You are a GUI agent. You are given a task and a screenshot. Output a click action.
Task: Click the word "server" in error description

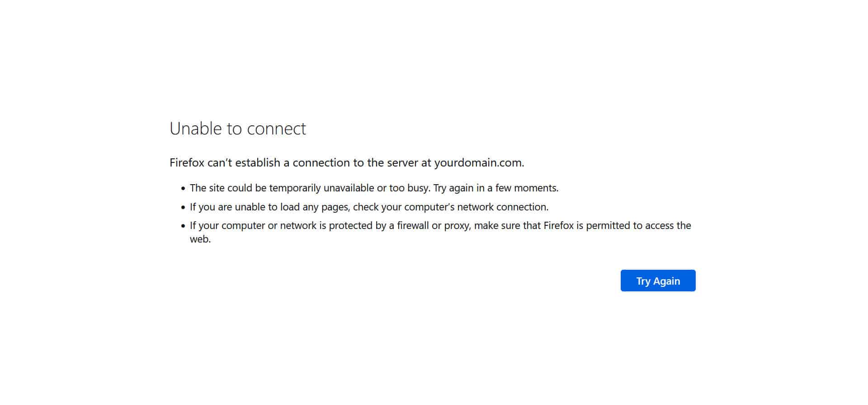(402, 163)
